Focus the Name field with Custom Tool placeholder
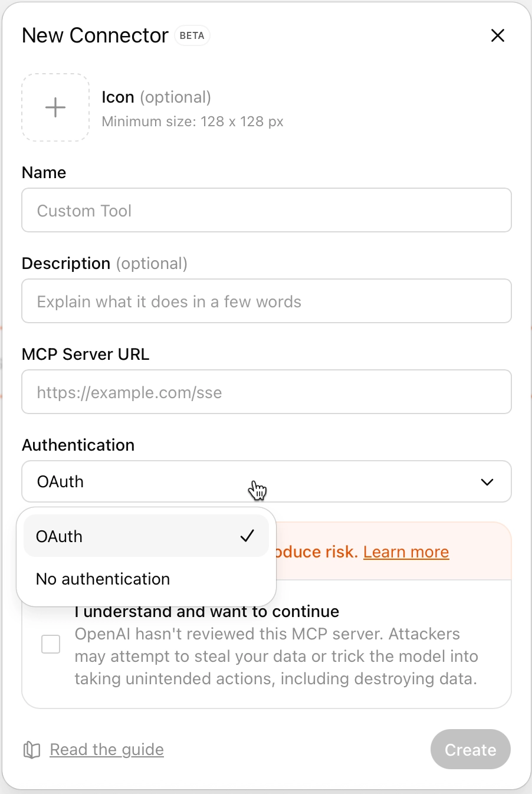Viewport: 532px width, 794px height. point(266,211)
